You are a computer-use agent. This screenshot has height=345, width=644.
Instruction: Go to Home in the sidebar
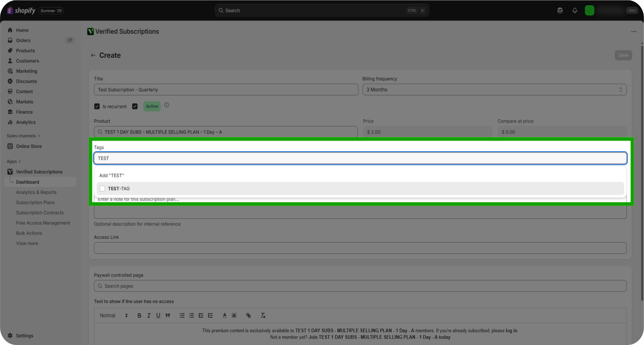tap(22, 30)
